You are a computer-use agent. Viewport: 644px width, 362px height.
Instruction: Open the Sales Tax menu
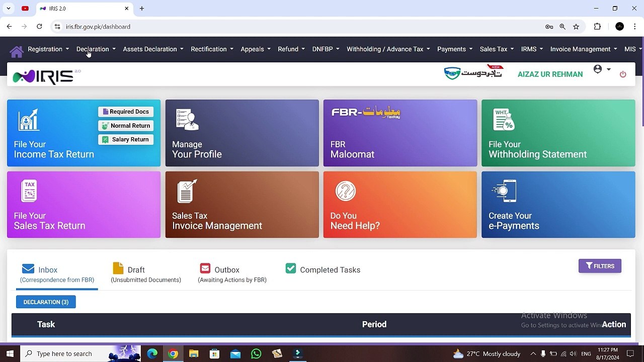497,49
